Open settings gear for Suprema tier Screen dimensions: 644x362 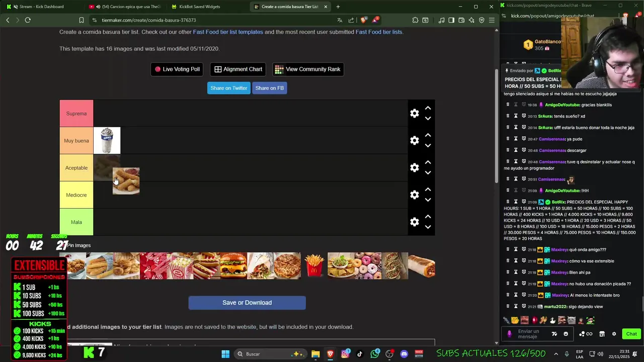coord(415,114)
